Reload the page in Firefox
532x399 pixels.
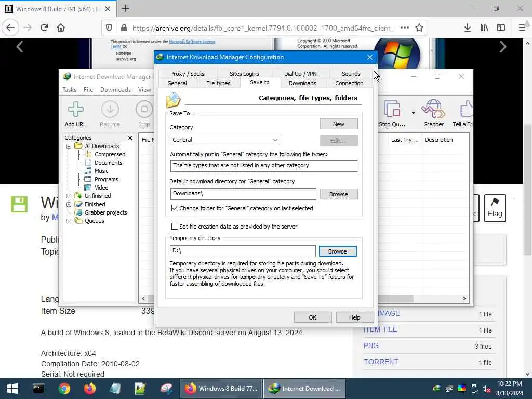click(44, 28)
